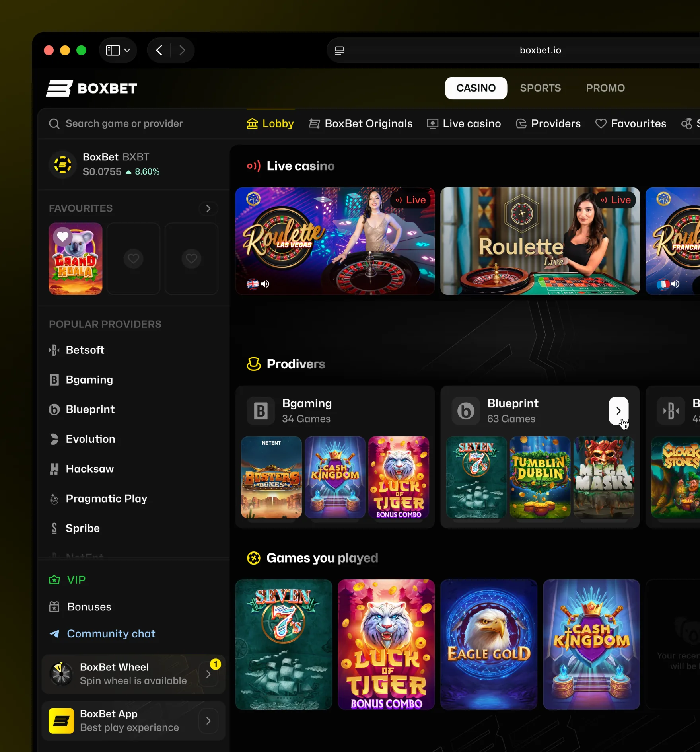The height and width of the screenshot is (752, 700).
Task: Open BoxBet App chevron
Action: [208, 721]
